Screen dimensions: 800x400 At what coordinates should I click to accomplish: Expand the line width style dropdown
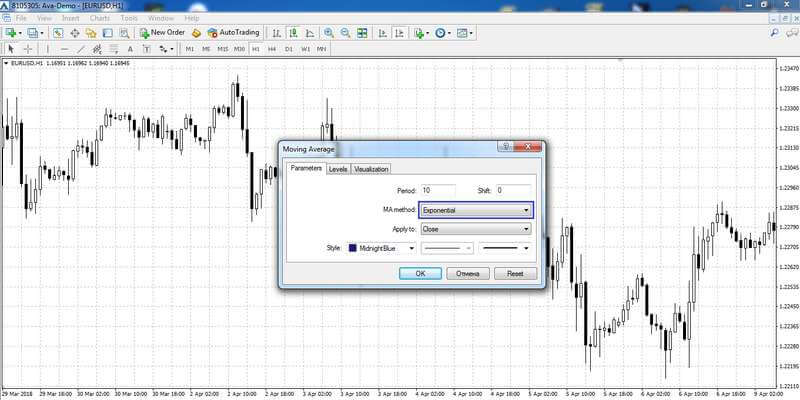[x=505, y=248]
